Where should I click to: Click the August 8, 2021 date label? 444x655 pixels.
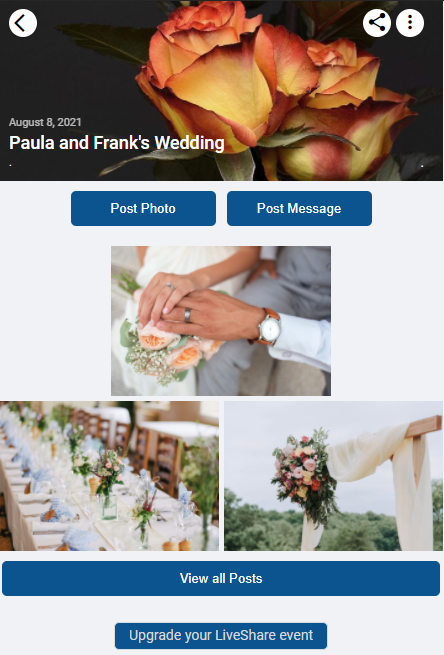click(45, 122)
